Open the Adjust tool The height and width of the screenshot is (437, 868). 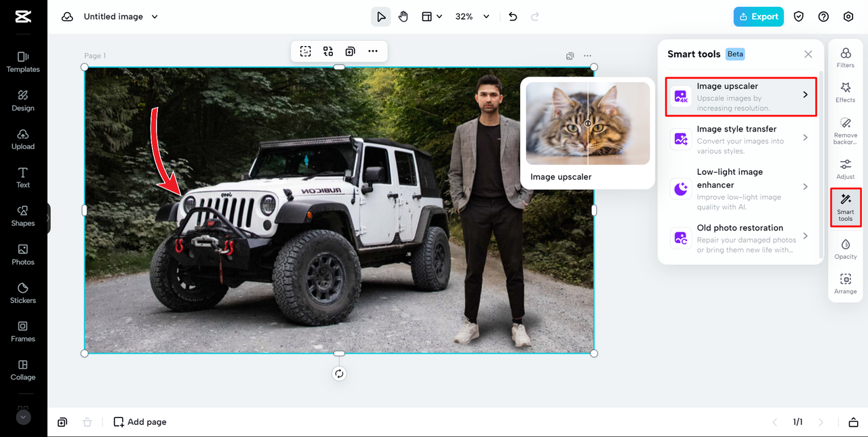(846, 169)
